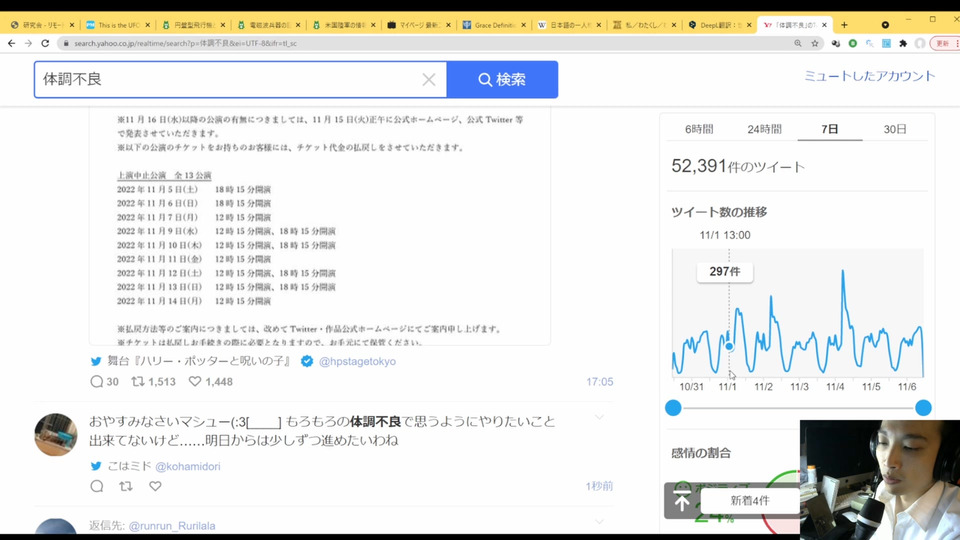Click the browser address bar URL

click(x=185, y=43)
